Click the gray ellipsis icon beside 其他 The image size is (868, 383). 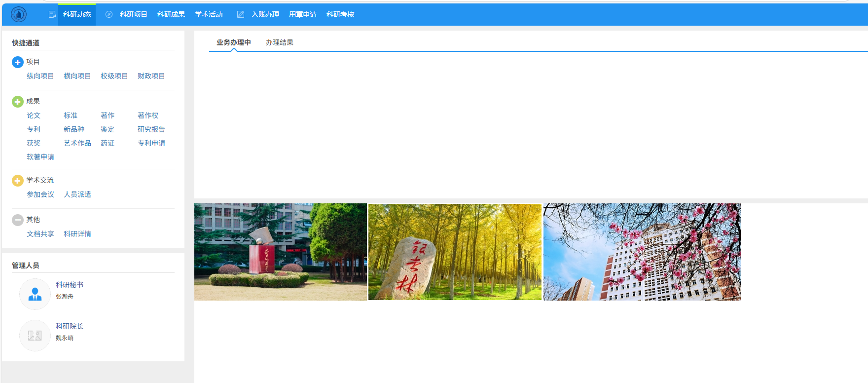(17, 220)
